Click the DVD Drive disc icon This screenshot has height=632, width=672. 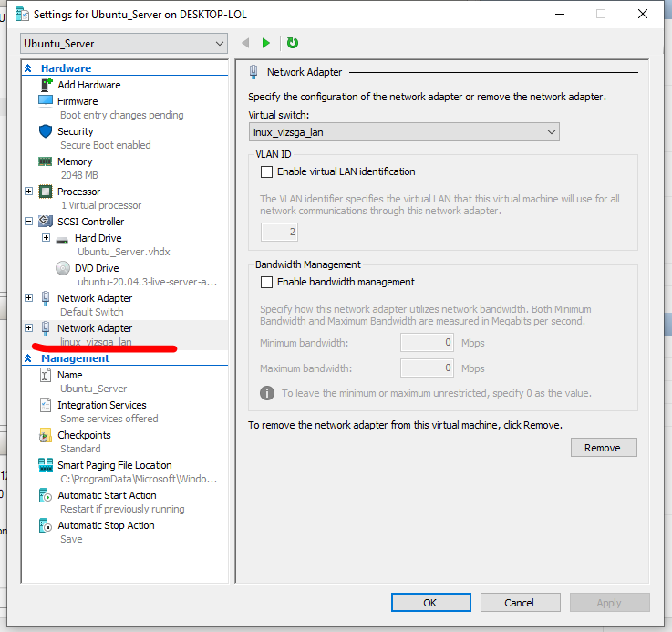62,268
